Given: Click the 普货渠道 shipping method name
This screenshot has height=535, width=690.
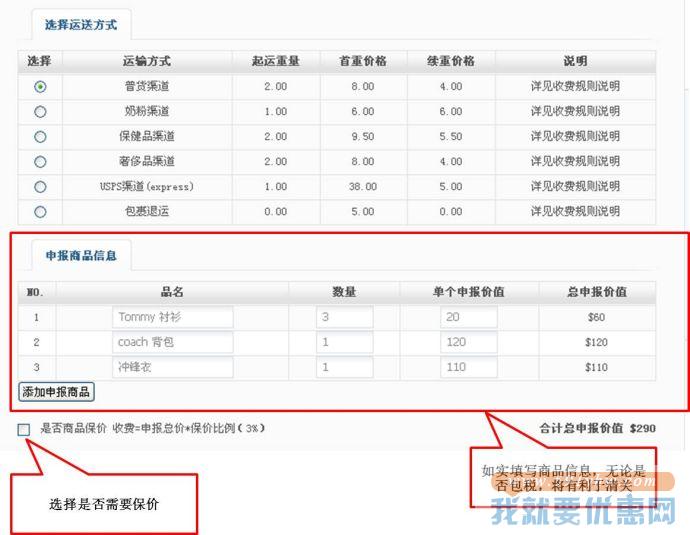Looking at the screenshot, I should click(147, 86).
